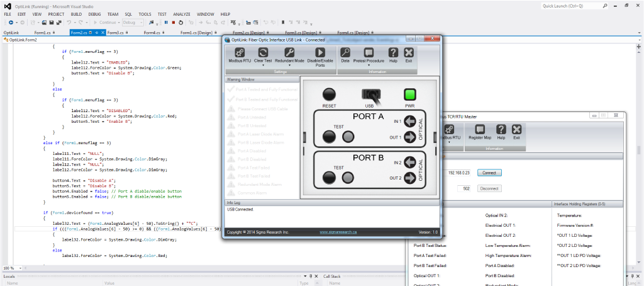This screenshot has width=644, height=286.
Task: Open Help icon in Modbus Master window
Action: pyautogui.click(x=501, y=130)
